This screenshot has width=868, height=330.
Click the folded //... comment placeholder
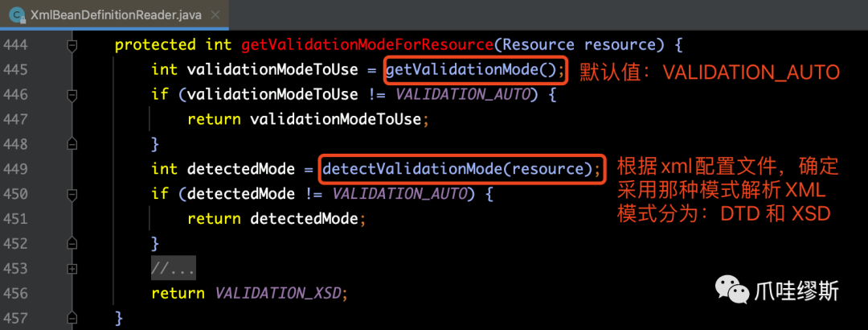173,268
